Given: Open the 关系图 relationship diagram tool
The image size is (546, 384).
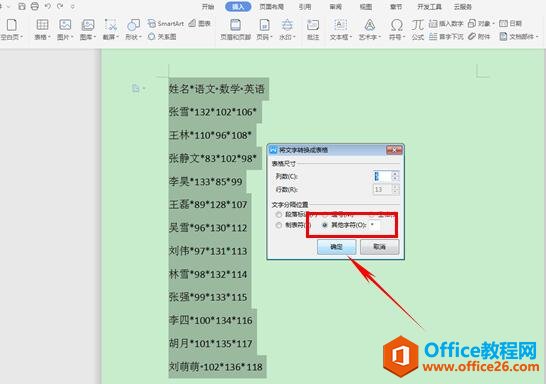Looking at the screenshot, I should (x=162, y=37).
